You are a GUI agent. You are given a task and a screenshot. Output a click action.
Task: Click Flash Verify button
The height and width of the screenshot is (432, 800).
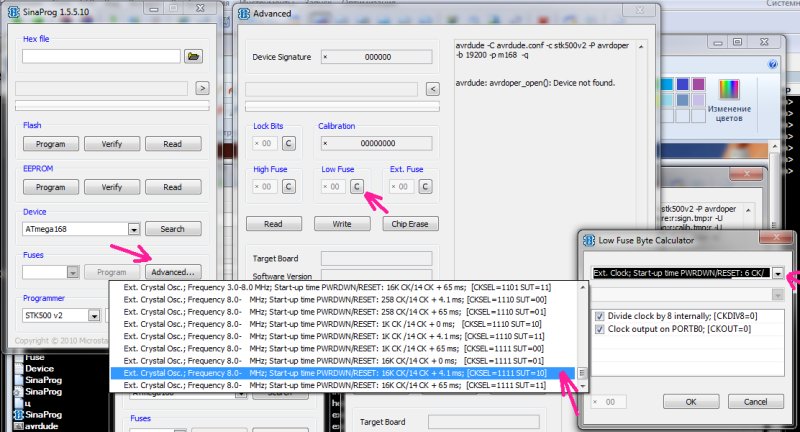point(112,144)
